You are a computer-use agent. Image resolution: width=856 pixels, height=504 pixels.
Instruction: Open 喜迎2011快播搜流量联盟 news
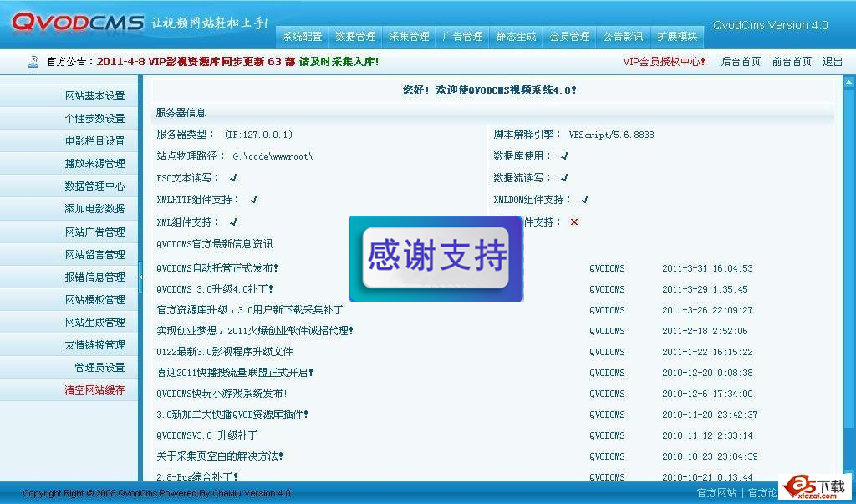click(x=235, y=373)
